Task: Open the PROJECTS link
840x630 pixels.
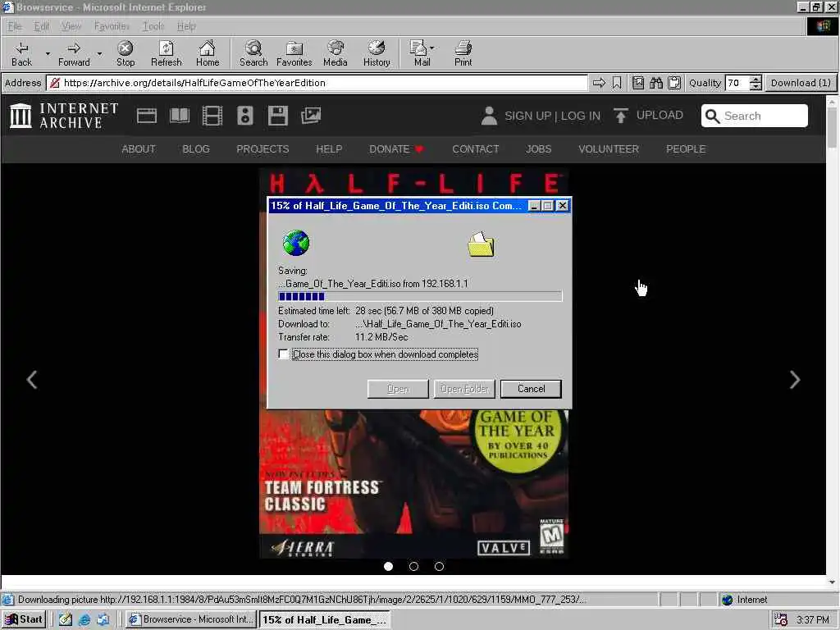Action: [262, 149]
